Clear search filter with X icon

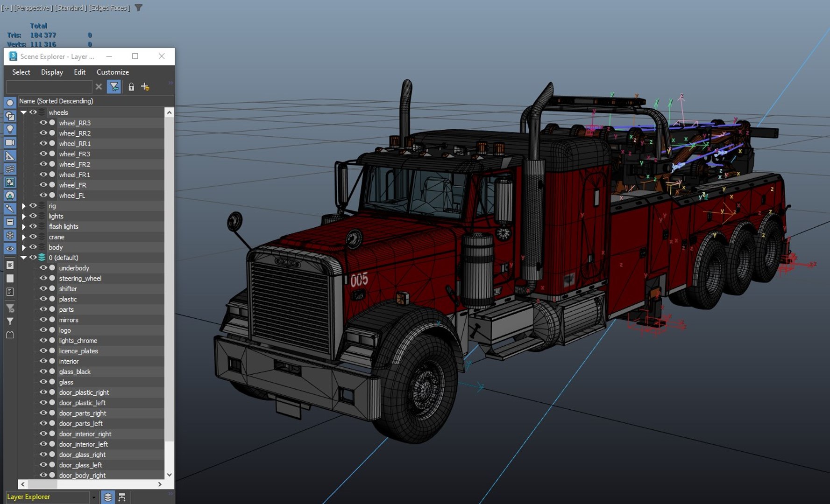point(99,87)
